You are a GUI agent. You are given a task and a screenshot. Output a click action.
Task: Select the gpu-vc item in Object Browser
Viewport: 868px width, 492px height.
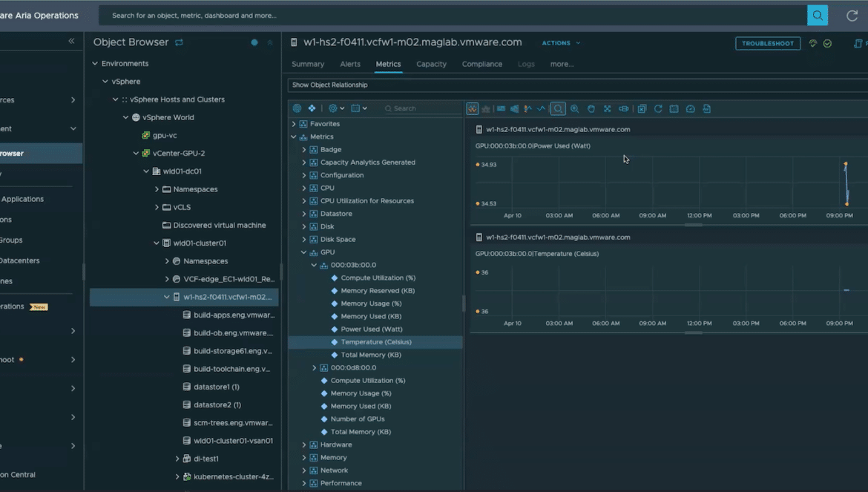pyautogui.click(x=165, y=136)
